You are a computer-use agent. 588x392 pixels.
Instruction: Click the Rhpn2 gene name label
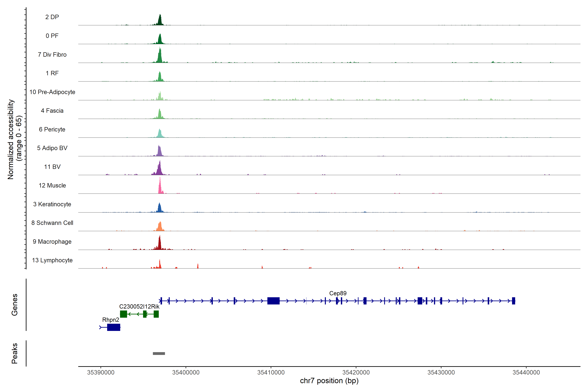pyautogui.click(x=111, y=320)
